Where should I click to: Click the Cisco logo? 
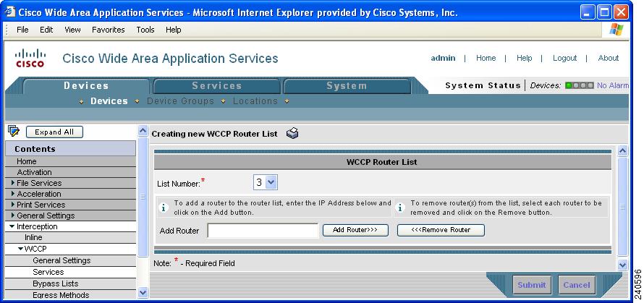coord(30,58)
